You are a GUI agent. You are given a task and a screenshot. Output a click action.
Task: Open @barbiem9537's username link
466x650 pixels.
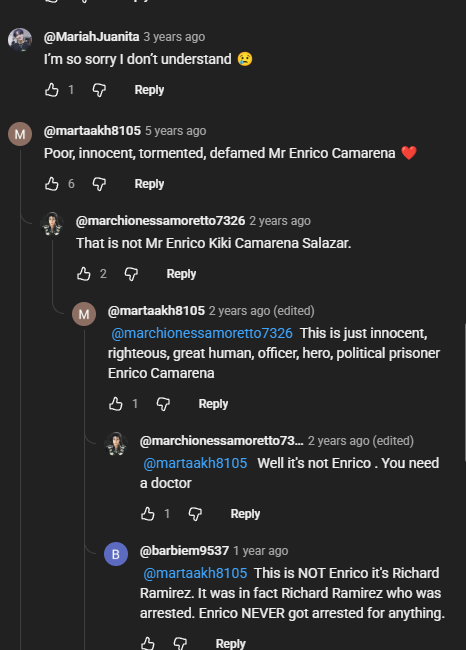(184, 551)
